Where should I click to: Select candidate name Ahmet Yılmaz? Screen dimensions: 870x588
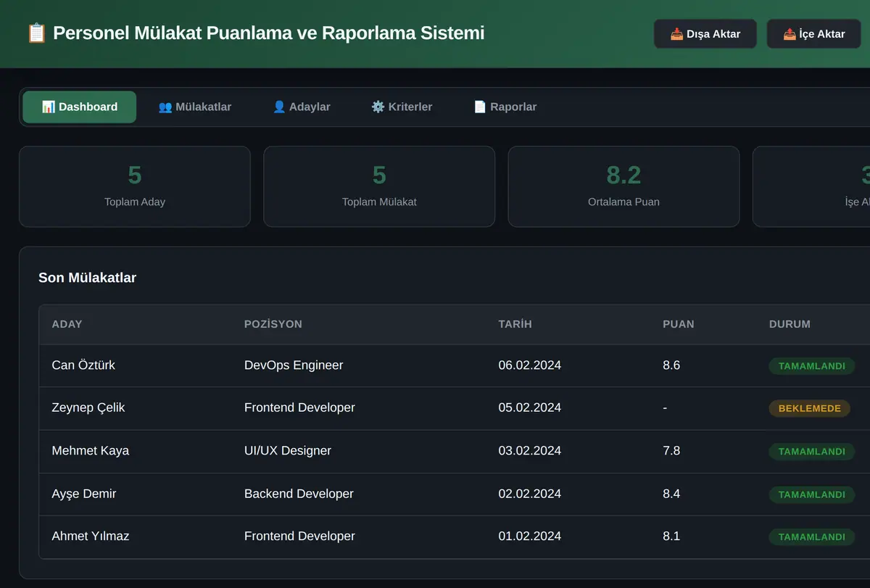coord(91,537)
